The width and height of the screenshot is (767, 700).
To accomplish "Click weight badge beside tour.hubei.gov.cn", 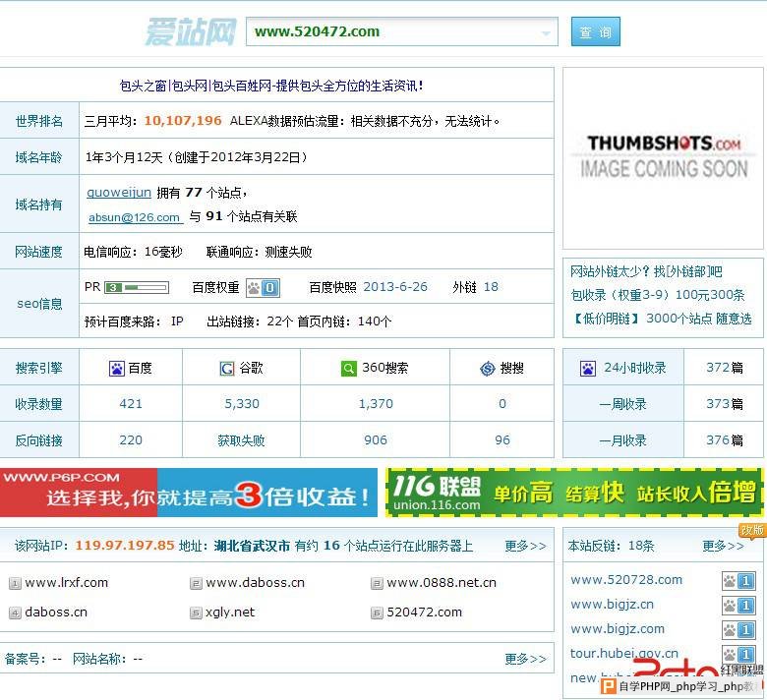I will tap(739, 654).
